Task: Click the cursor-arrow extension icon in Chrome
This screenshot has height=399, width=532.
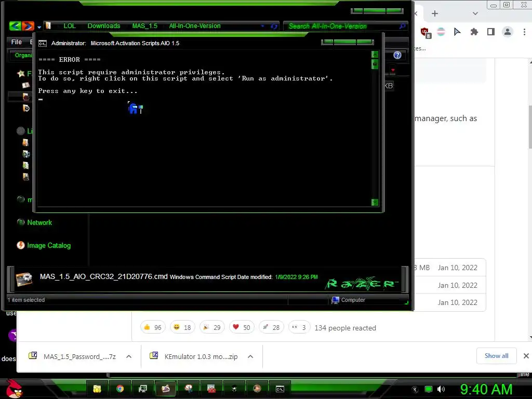Action: click(457, 32)
